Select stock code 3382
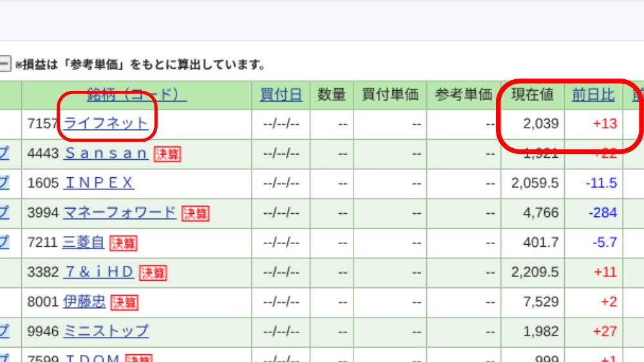The height and width of the screenshot is (362, 644). 43,272
